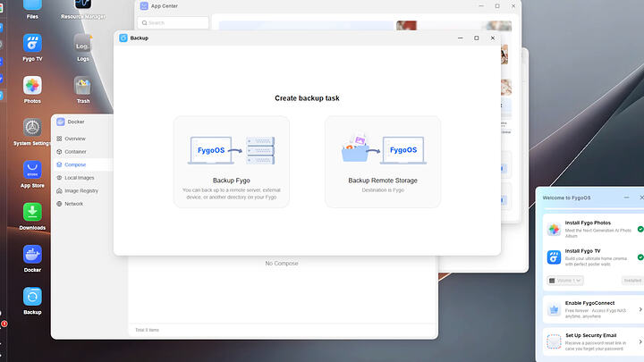Click the Installed button in Welcome panel
The height and width of the screenshot is (362, 644).
(632, 281)
